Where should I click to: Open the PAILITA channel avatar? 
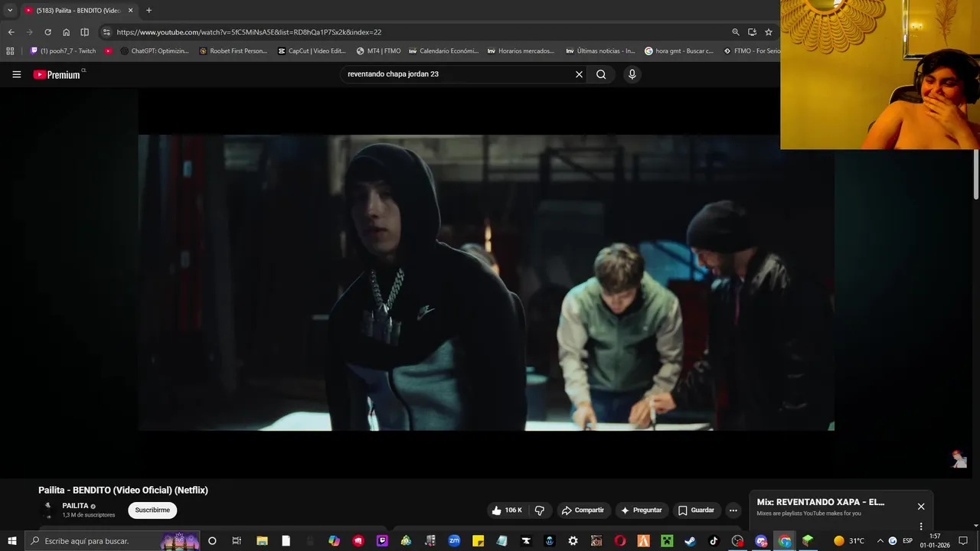(47, 510)
